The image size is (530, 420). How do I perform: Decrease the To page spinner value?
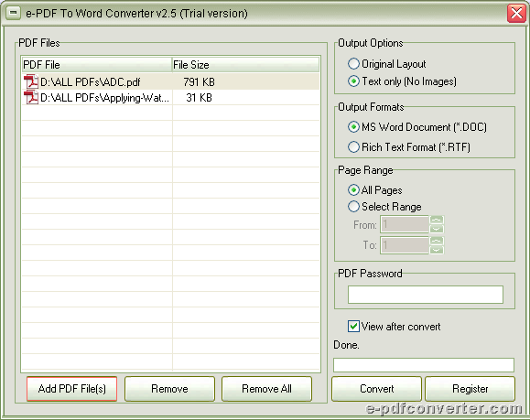[x=437, y=250]
